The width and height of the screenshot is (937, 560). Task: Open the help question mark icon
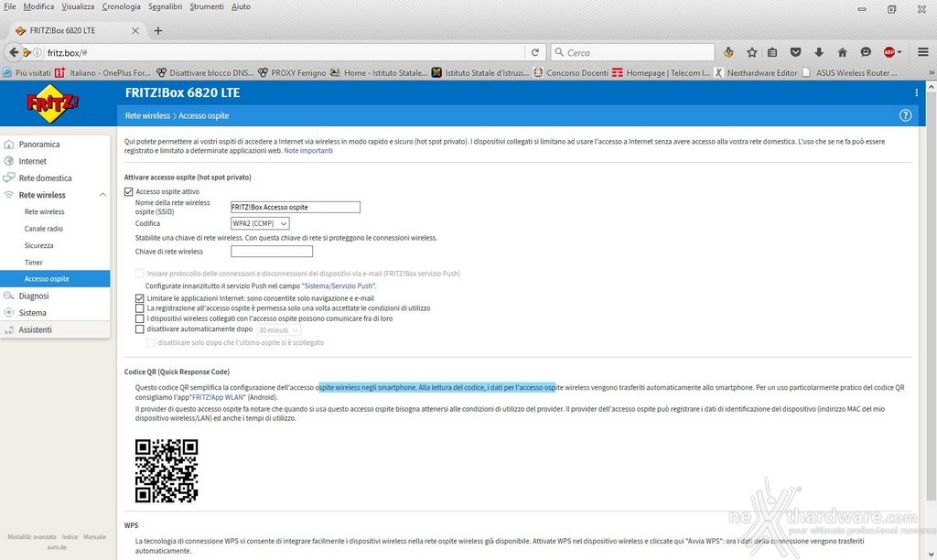coord(905,115)
